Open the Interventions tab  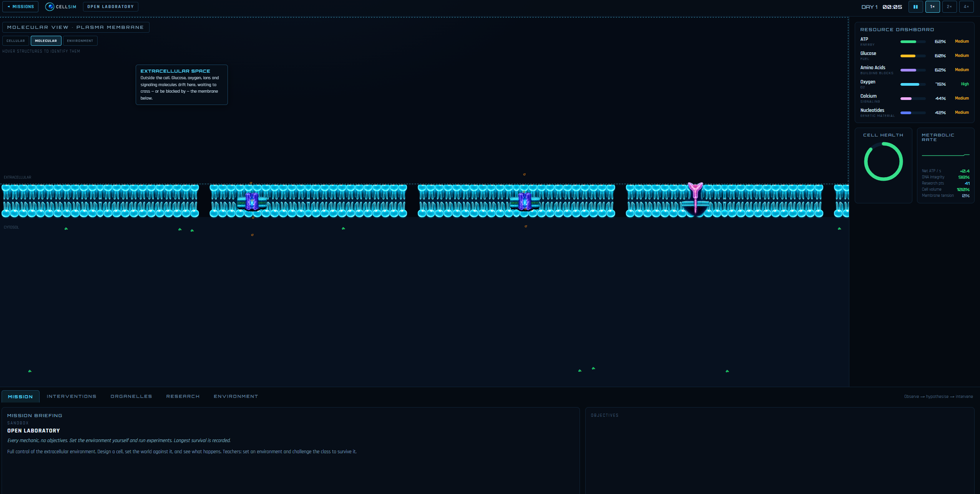tap(71, 396)
